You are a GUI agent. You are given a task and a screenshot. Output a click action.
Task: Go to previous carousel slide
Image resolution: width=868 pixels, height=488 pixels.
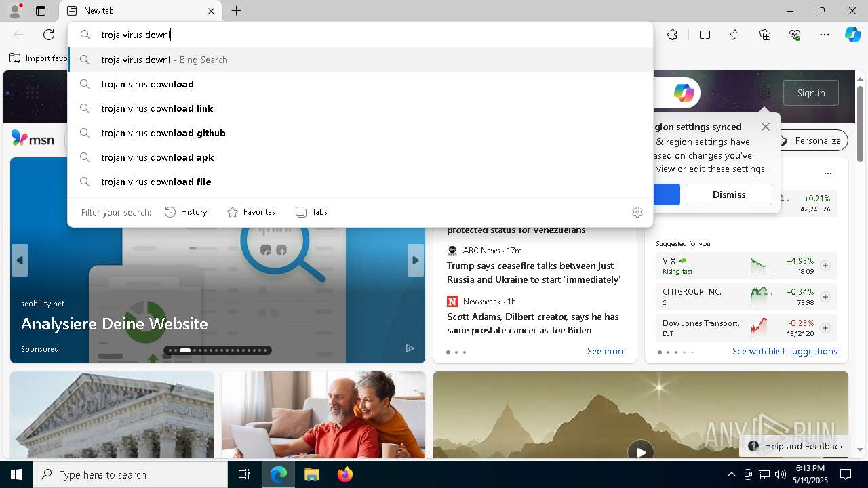tap(20, 260)
